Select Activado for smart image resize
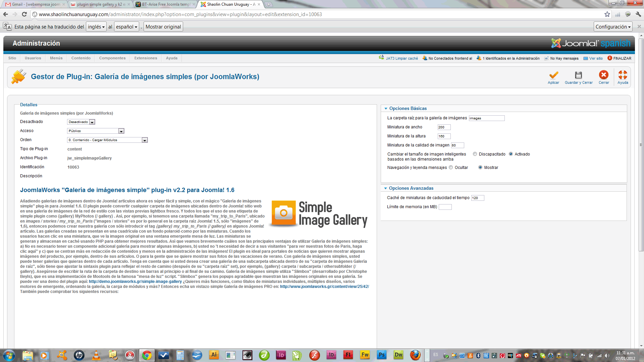This screenshot has width=644, height=362. tap(511, 154)
